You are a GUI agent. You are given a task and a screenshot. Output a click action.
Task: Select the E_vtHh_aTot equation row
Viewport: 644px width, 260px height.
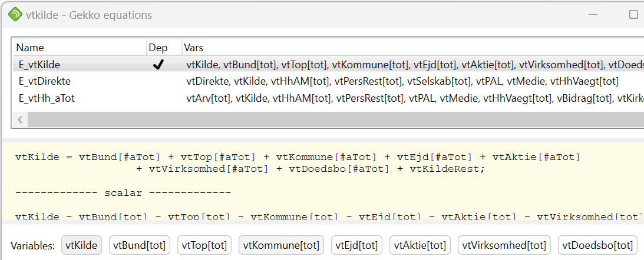(47, 99)
